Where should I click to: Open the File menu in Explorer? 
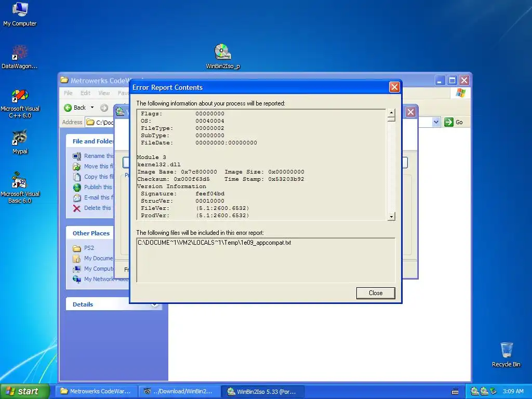tap(68, 93)
